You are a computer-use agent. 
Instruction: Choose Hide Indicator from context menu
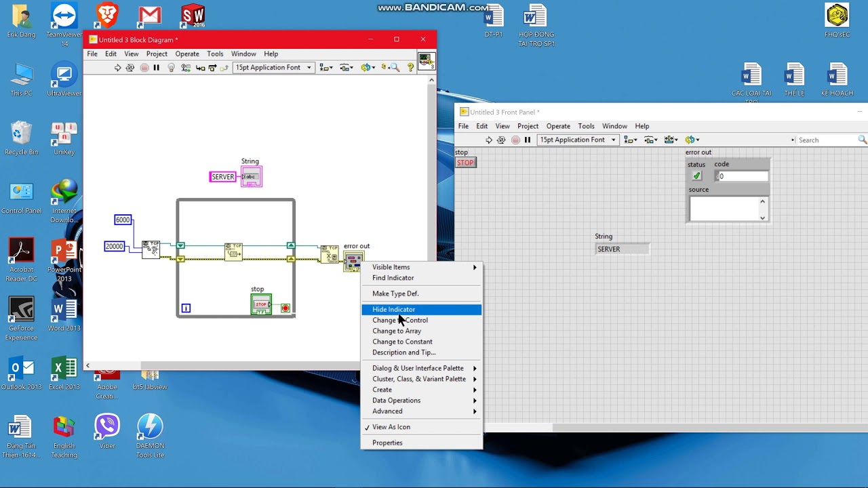(x=422, y=310)
